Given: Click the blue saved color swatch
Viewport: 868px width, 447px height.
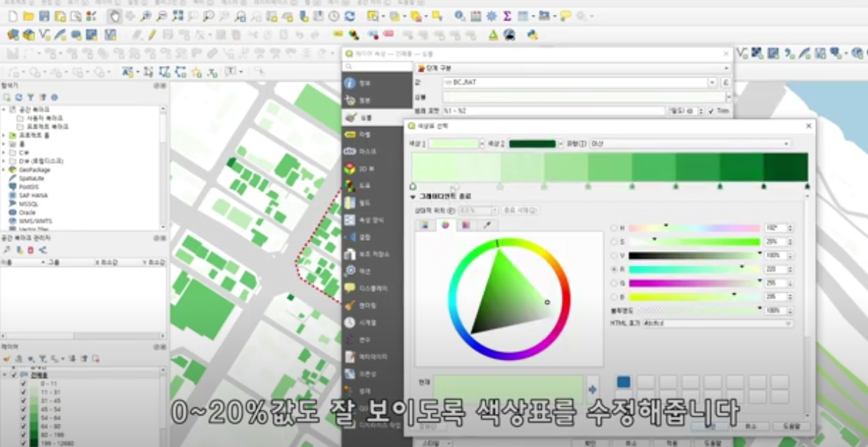Looking at the screenshot, I should (x=624, y=382).
